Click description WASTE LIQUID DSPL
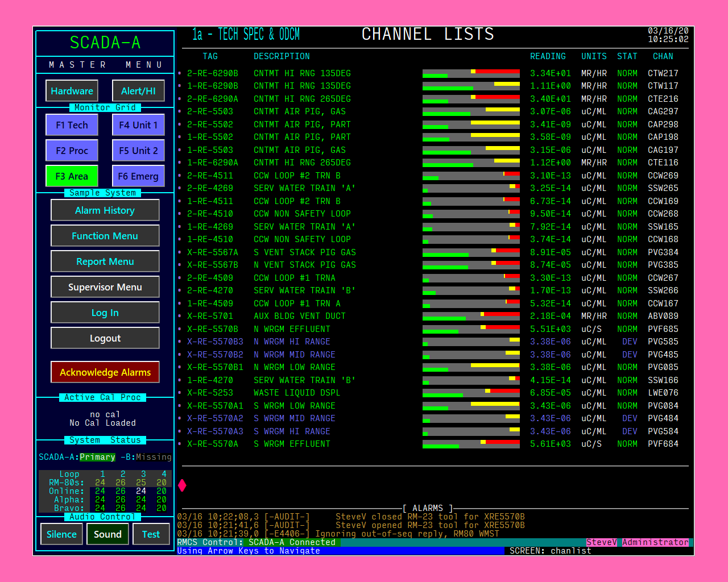The width and height of the screenshot is (728, 582). (297, 393)
